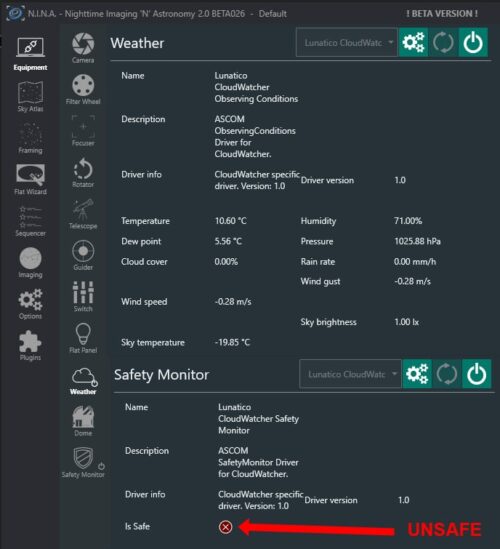Go to the Telescope equipment page
Viewport: 500px width, 549px height.
[x=83, y=214]
